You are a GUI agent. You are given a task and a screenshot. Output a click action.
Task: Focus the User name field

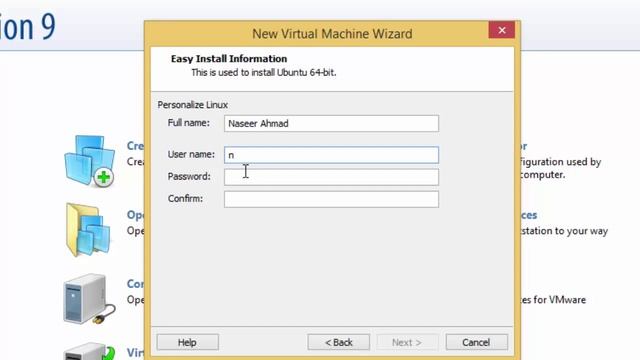tap(331, 155)
